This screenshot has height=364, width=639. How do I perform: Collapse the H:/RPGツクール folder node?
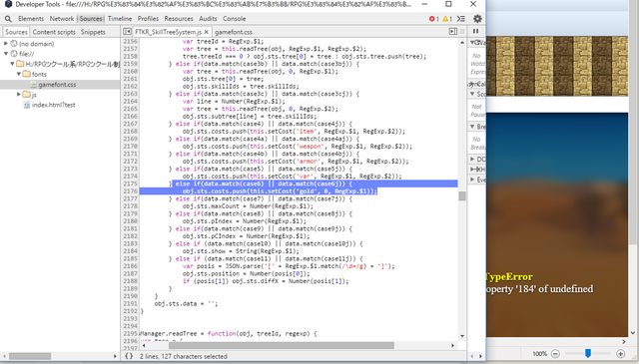(x=12, y=64)
